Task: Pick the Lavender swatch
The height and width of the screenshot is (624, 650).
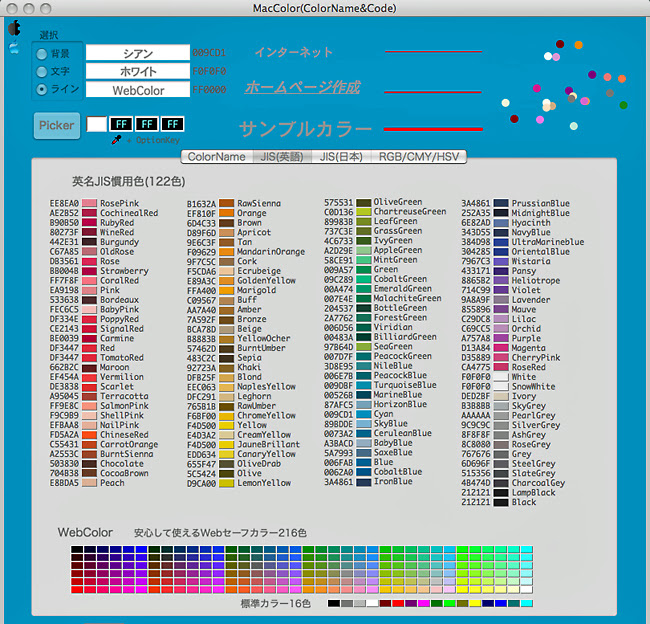Action: 501,300
